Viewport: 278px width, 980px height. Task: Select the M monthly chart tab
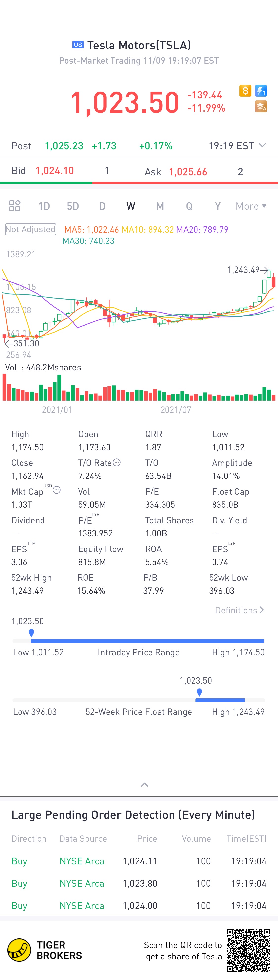[x=160, y=206]
